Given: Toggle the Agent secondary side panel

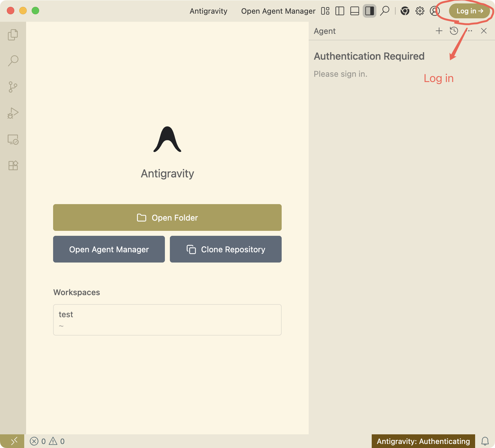Looking at the screenshot, I should coord(370,11).
